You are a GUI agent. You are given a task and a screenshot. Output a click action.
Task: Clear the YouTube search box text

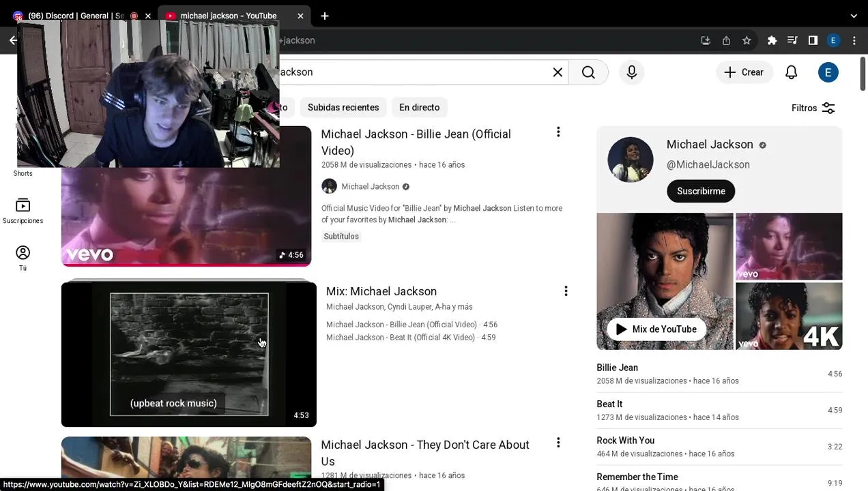558,72
